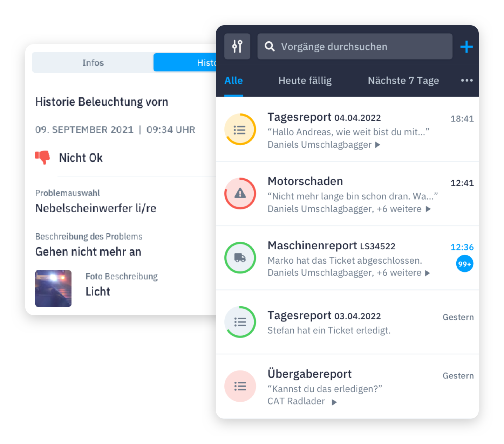
Task: Open the Licht photo thumbnail
Action: [53, 289]
